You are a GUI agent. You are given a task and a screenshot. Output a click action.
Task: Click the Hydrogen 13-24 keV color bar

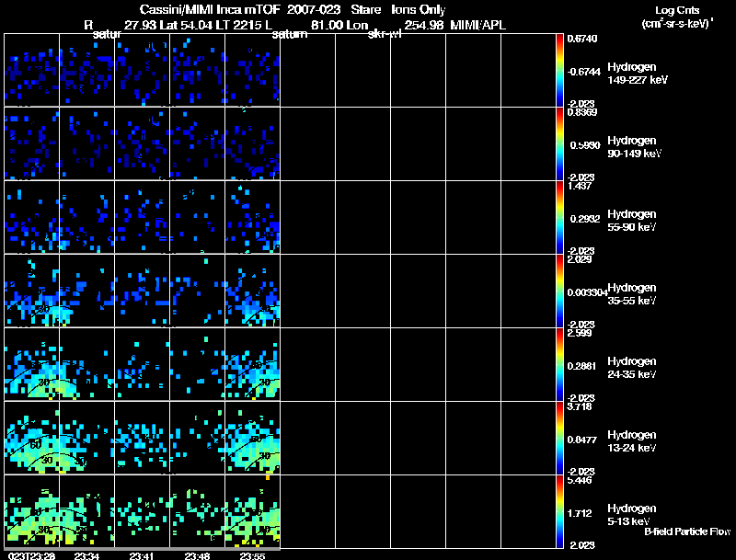[x=559, y=438]
